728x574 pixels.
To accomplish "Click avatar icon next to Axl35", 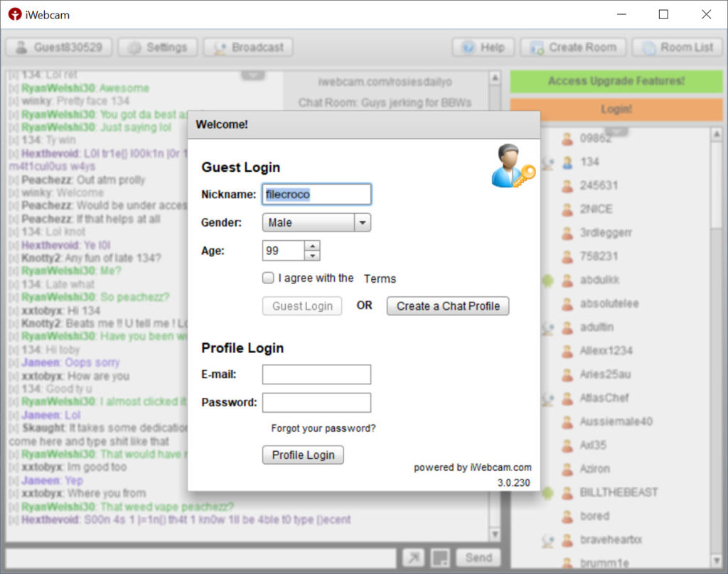I will [567, 445].
